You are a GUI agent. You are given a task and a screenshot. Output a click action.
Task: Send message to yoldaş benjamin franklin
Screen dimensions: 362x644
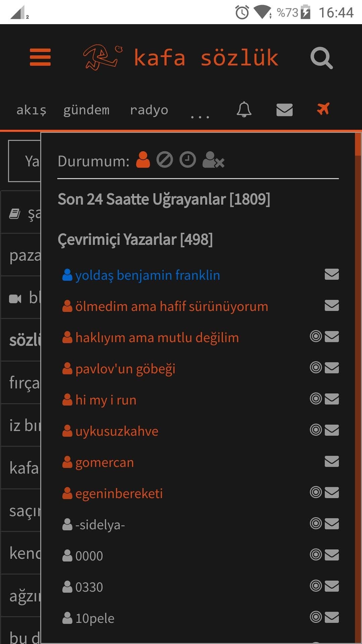click(x=331, y=274)
